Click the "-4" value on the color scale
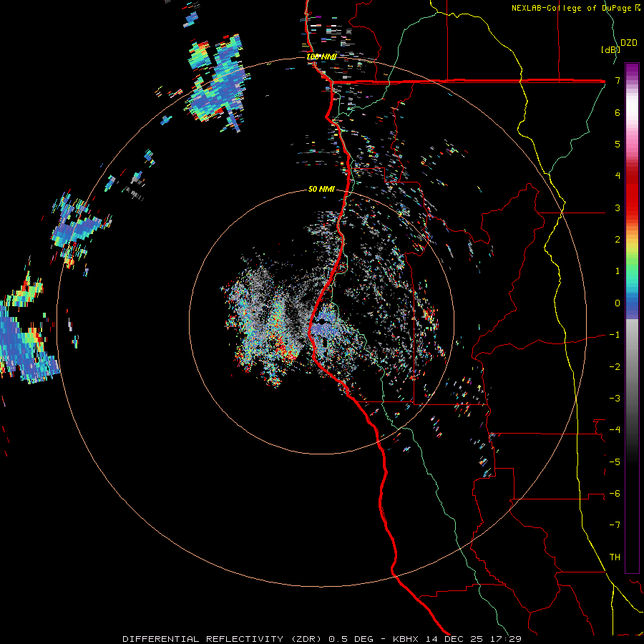Image resolution: width=644 pixels, height=644 pixels. [x=615, y=430]
